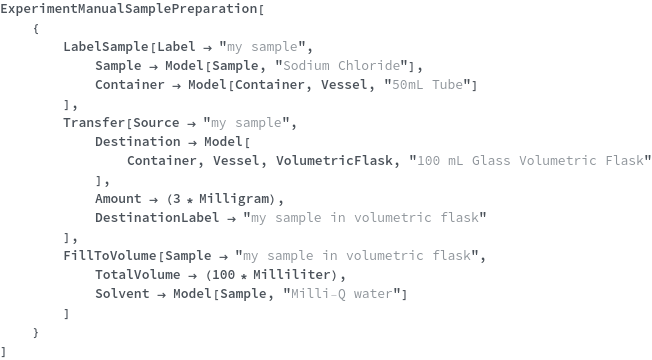Screen dimensions: 652x360
Task: Click the Label option in LabelSample
Action: 176,47
